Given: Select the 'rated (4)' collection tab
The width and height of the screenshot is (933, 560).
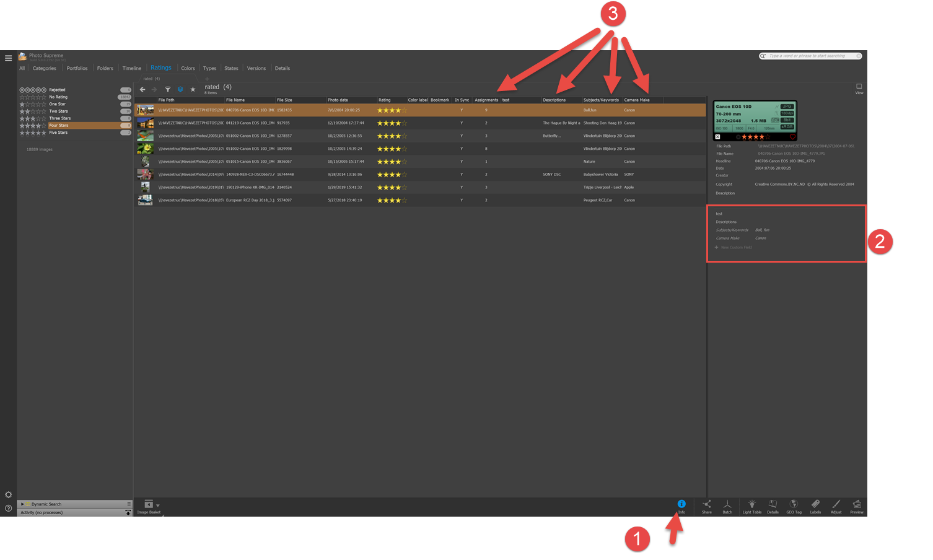Looking at the screenshot, I should pyautogui.click(x=152, y=79).
